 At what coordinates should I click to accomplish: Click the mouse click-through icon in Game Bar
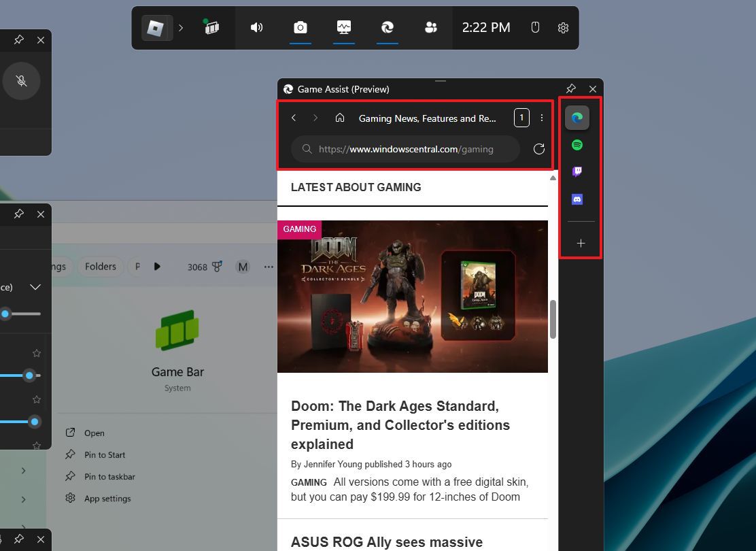click(535, 27)
